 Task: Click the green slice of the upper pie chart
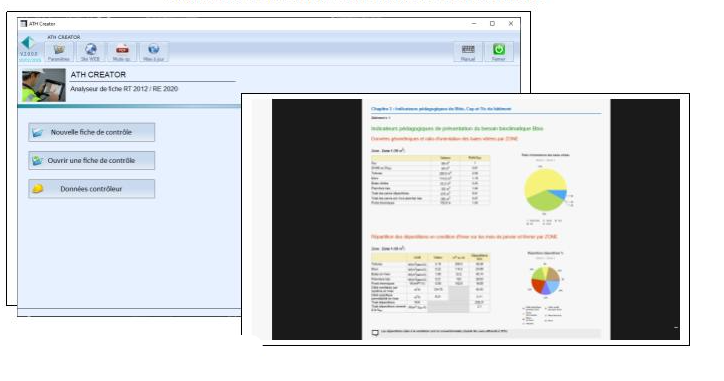[544, 201]
